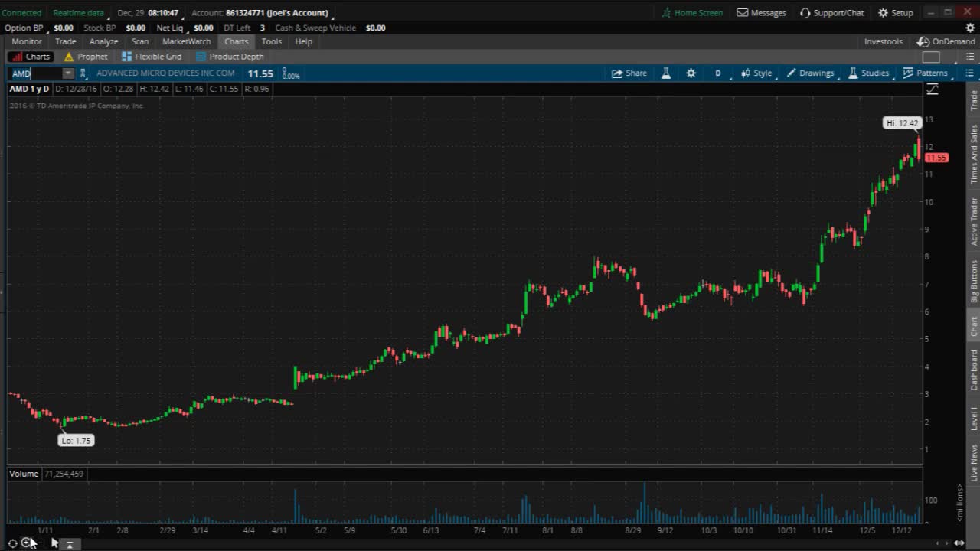Expand the AMD symbol dropdown arrow

[68, 73]
